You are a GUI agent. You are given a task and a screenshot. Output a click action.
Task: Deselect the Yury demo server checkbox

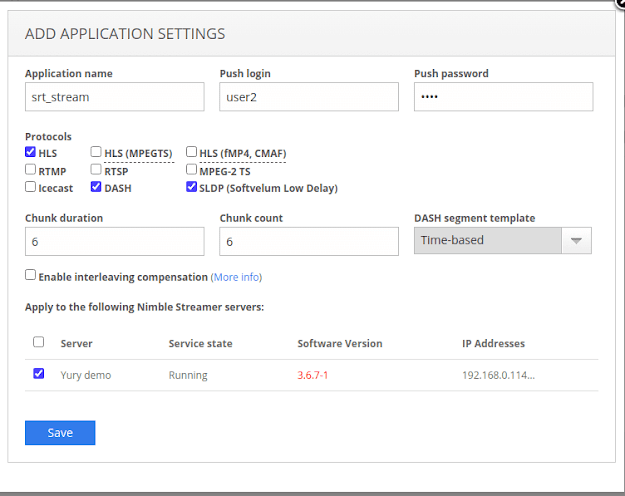click(x=39, y=374)
